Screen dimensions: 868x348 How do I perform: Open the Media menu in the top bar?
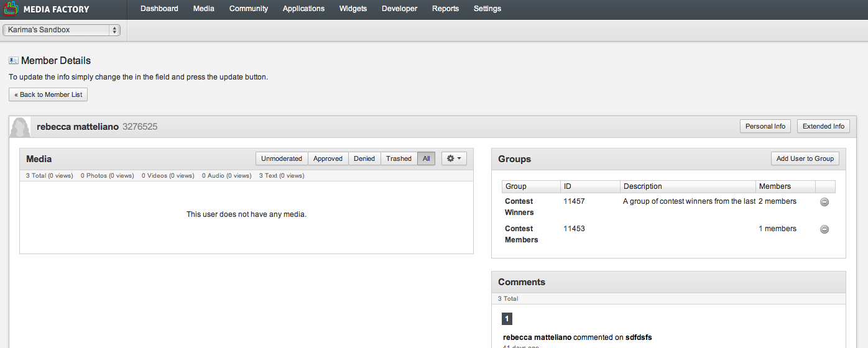tap(204, 9)
